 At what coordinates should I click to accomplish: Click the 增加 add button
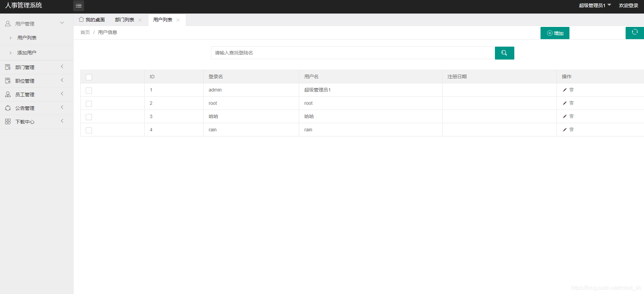pyautogui.click(x=555, y=33)
